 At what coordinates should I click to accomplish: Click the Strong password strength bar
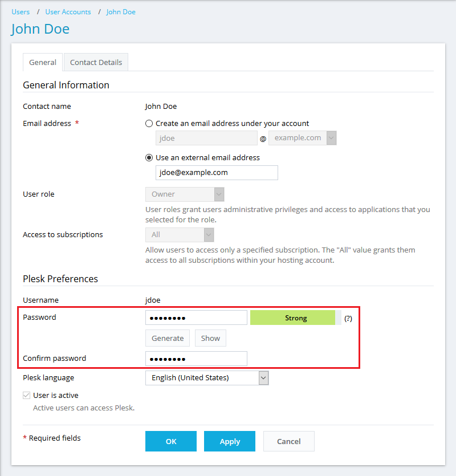pos(295,318)
